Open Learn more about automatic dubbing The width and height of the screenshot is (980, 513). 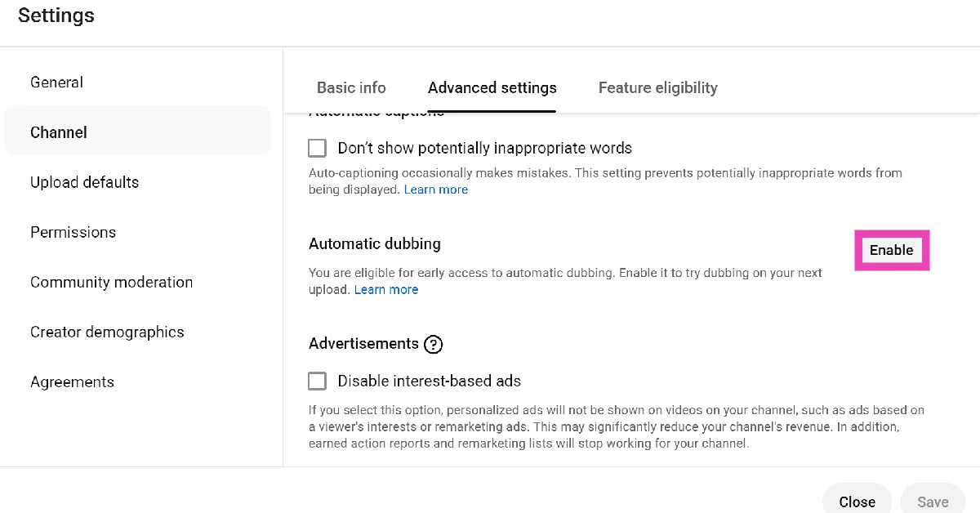coord(386,289)
